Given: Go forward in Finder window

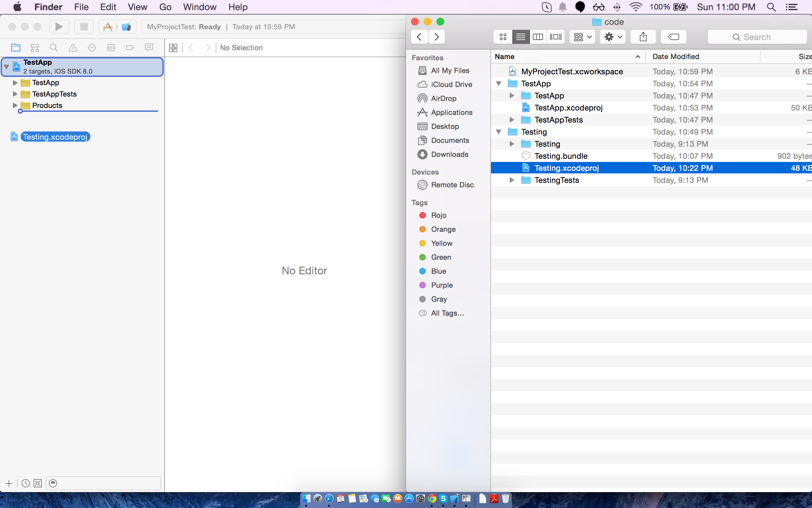Looking at the screenshot, I should [436, 37].
